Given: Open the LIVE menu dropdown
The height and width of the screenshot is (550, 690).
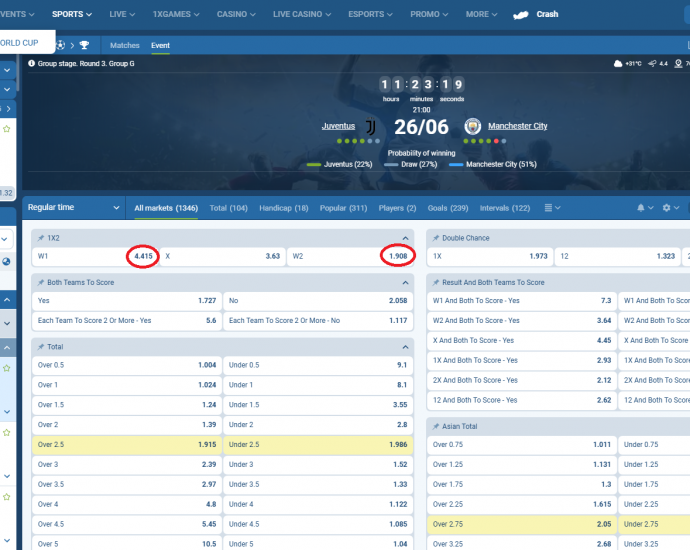Looking at the screenshot, I should [x=122, y=14].
